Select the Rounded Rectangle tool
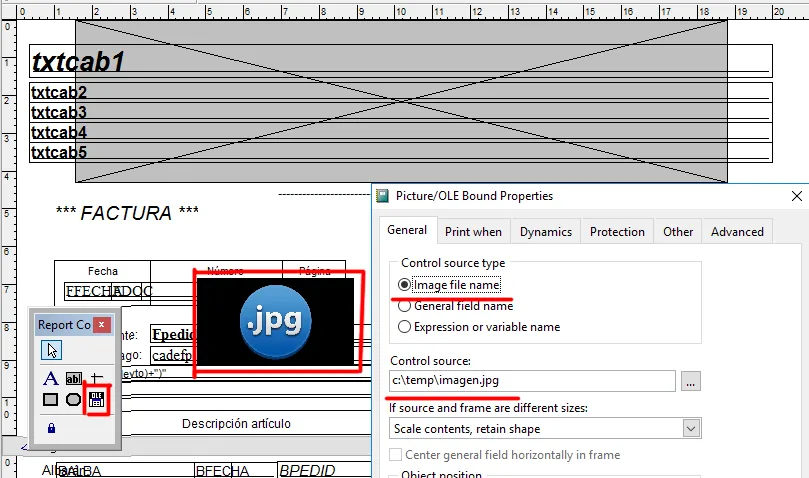809x478 pixels. click(x=74, y=401)
